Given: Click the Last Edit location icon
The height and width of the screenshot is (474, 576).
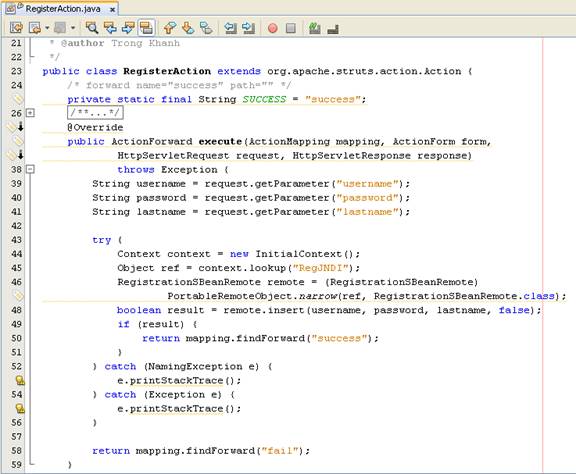Looking at the screenshot, I should (x=16, y=28).
